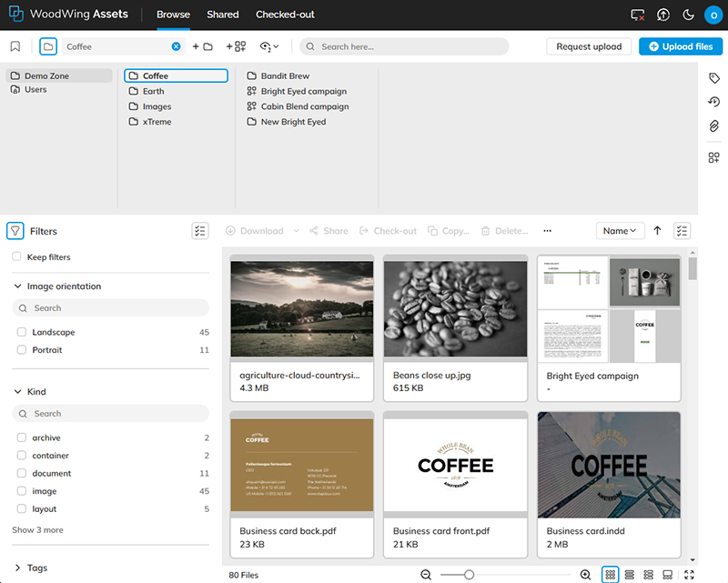Check the document kind filter

(x=21, y=473)
